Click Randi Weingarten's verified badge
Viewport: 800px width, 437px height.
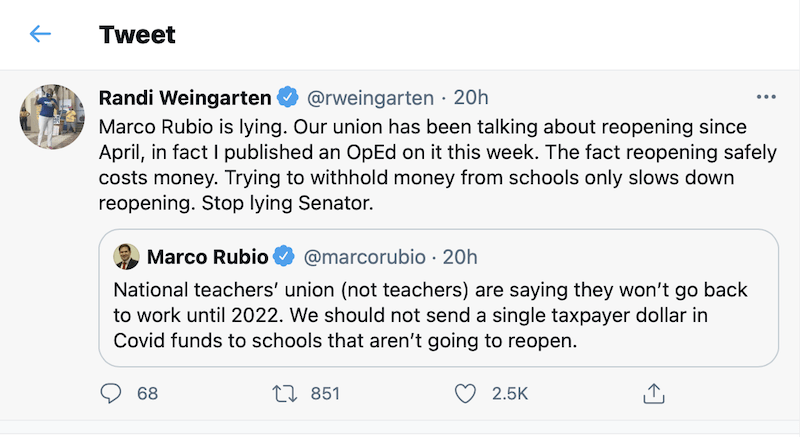[288, 98]
